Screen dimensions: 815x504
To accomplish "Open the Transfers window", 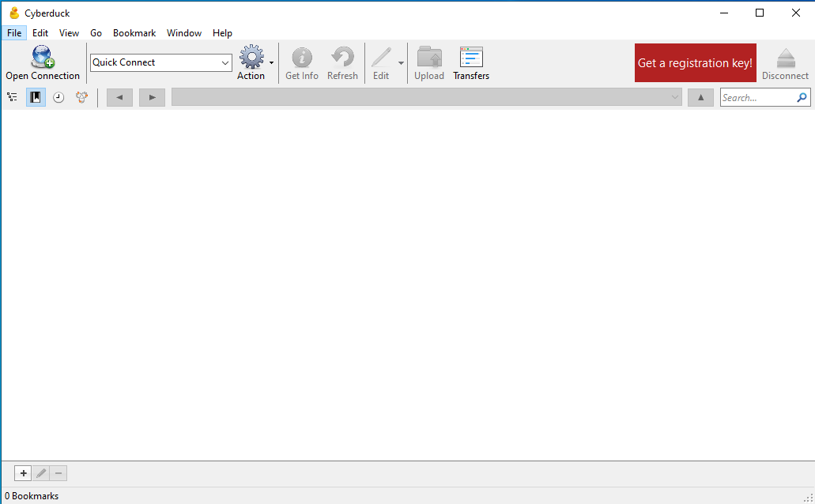I will coord(471,62).
